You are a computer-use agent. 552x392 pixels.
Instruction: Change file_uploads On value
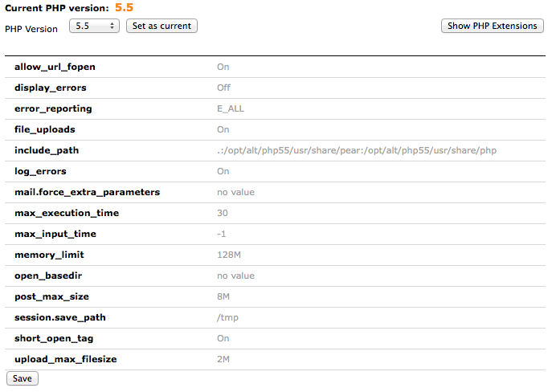pos(223,129)
